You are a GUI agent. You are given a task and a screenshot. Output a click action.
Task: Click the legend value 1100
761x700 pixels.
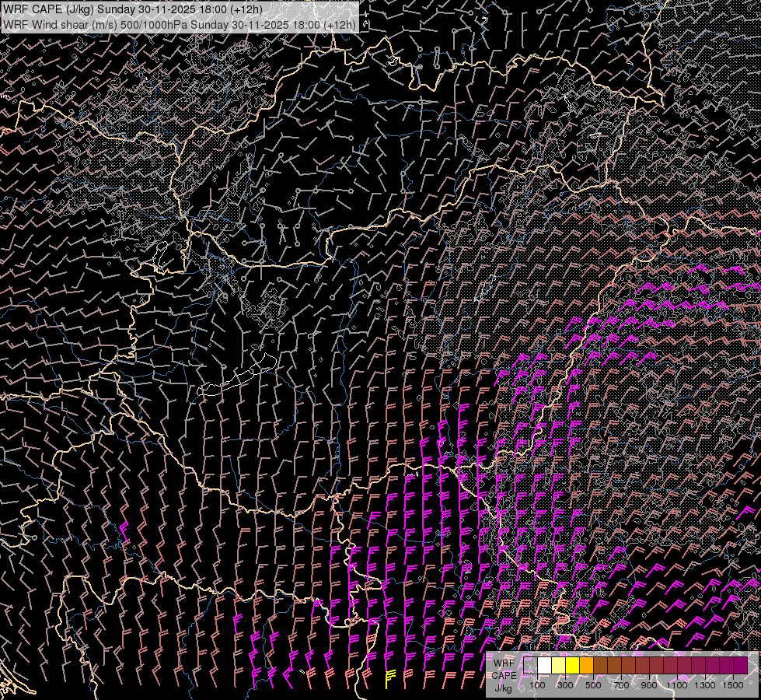click(x=676, y=685)
